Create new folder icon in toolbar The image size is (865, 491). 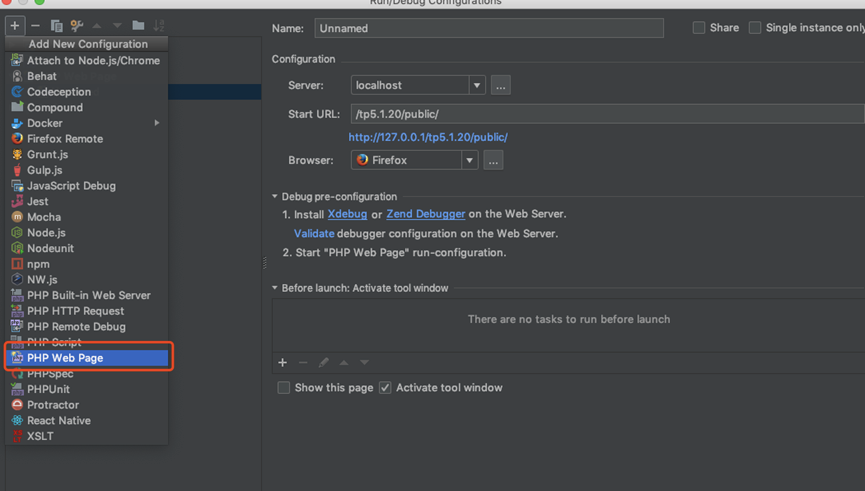[138, 25]
